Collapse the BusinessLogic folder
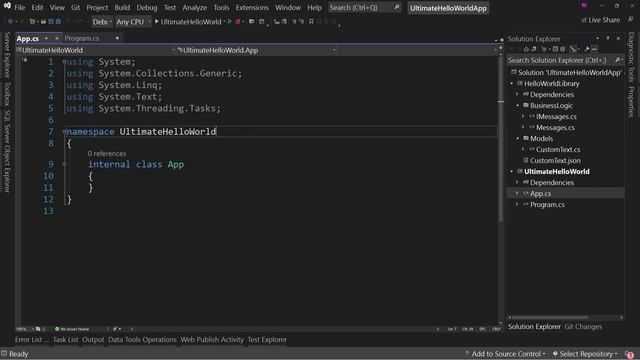The width and height of the screenshot is (640, 360). tap(518, 105)
